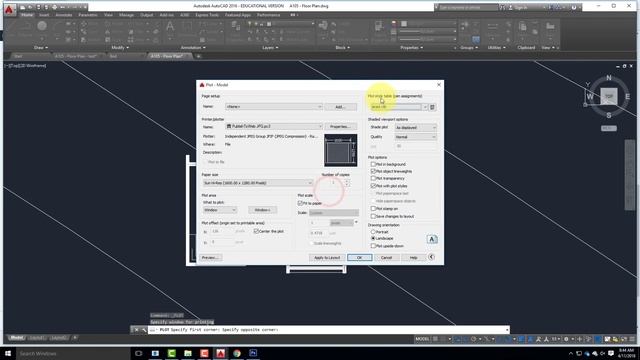This screenshot has height=360, width=640.
Task: Expand the Layers ribbon panel
Action: click(x=270, y=48)
